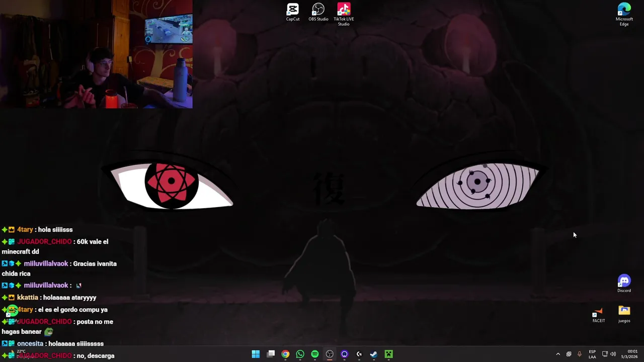Switch to Spotify in the taskbar
Viewport: 644px width, 362px height.
315,354
